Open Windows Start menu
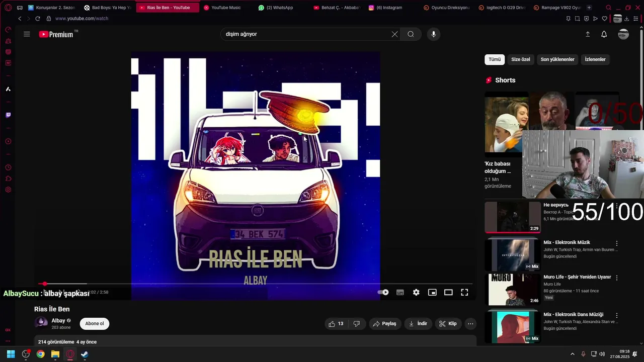The height and width of the screenshot is (362, 644). click(11, 354)
